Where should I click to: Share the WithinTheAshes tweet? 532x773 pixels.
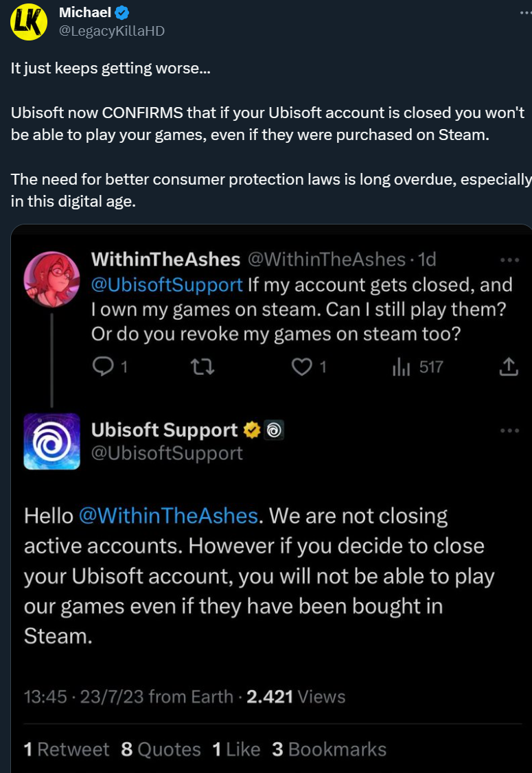click(508, 367)
